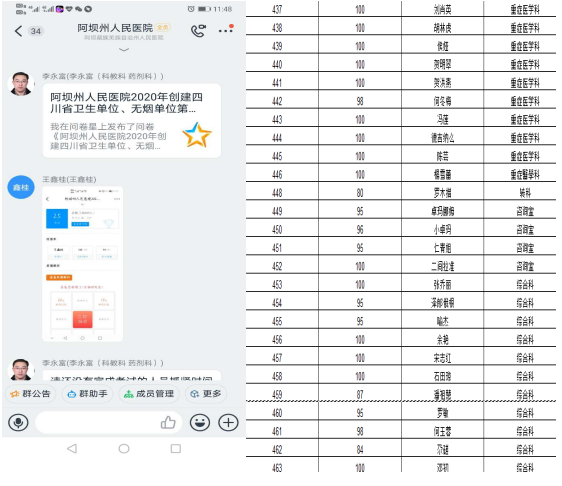This screenshot has height=486, width=562.
Task: Open the 问卷星 survey link card
Action: pos(132,120)
